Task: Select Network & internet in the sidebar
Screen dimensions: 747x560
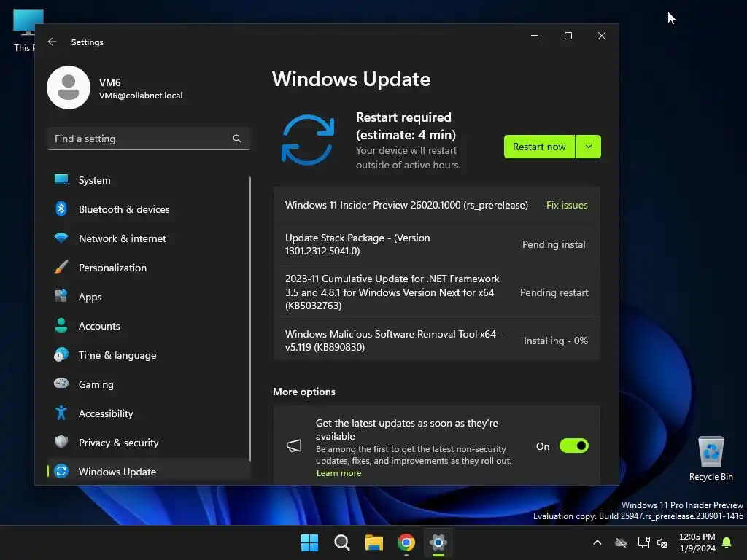Action: click(x=149, y=238)
